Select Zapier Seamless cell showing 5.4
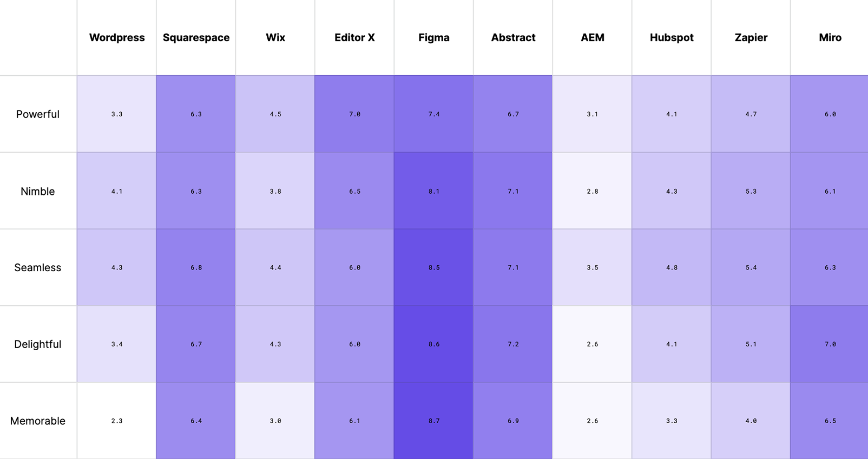 click(751, 267)
